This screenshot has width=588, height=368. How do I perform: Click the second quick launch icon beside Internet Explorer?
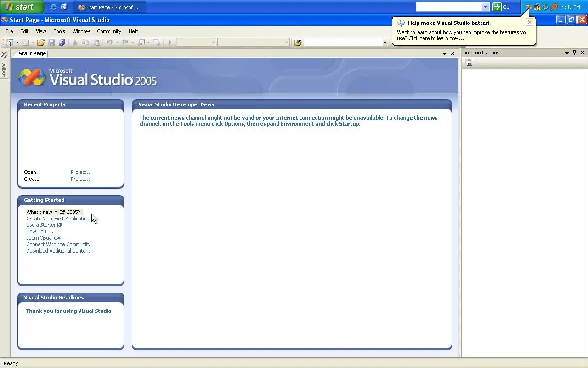64,7
